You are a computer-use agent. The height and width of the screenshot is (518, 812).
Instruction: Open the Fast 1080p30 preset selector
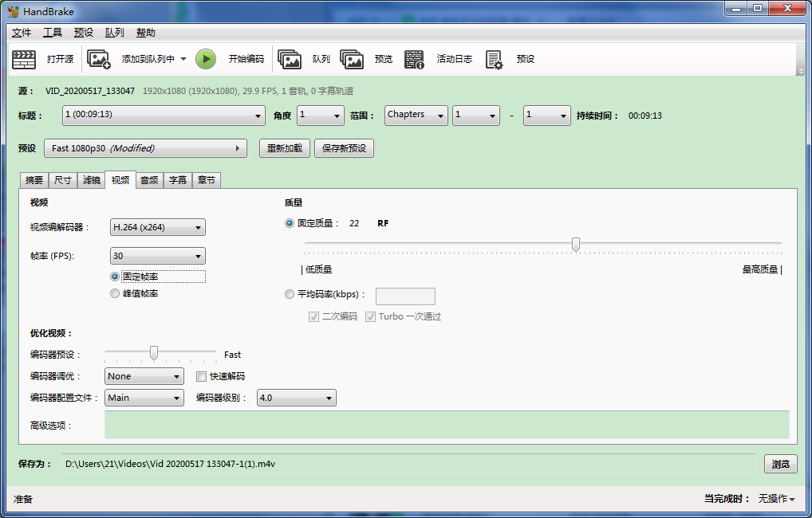pos(145,148)
